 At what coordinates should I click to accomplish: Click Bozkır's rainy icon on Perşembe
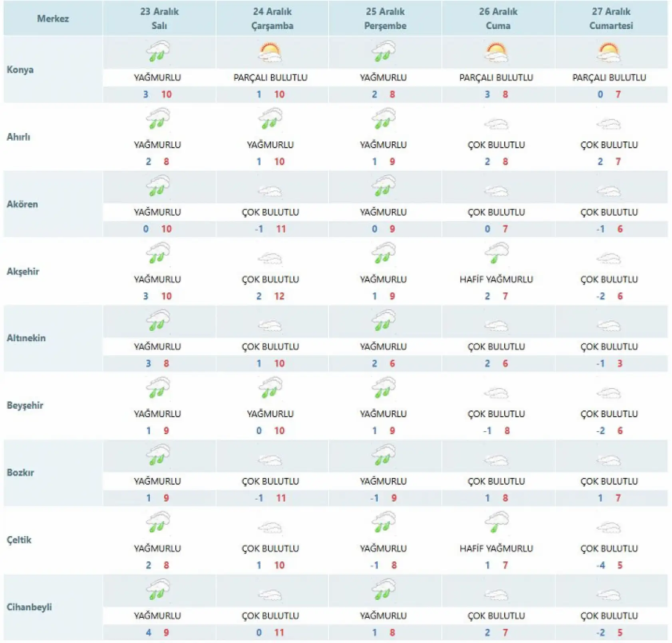pyautogui.click(x=383, y=455)
